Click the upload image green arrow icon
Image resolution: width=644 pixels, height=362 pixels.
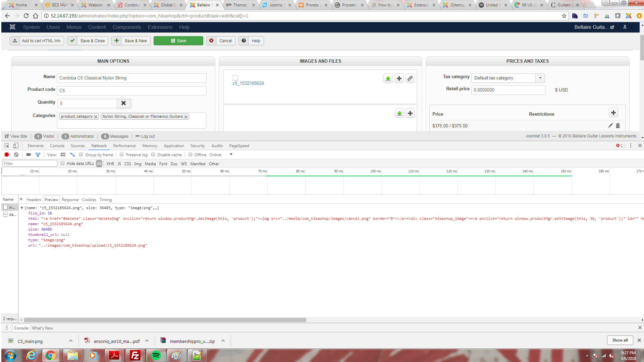point(388,78)
